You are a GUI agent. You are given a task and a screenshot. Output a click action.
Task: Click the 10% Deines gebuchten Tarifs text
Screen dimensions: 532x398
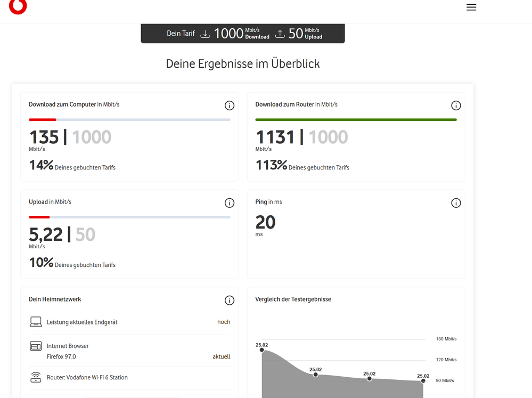(72, 263)
